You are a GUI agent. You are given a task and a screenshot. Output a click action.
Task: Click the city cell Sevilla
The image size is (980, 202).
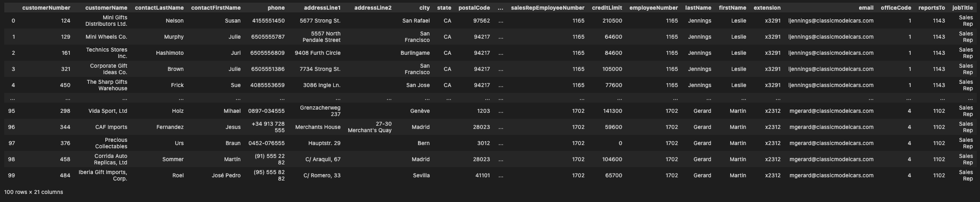tap(421, 176)
